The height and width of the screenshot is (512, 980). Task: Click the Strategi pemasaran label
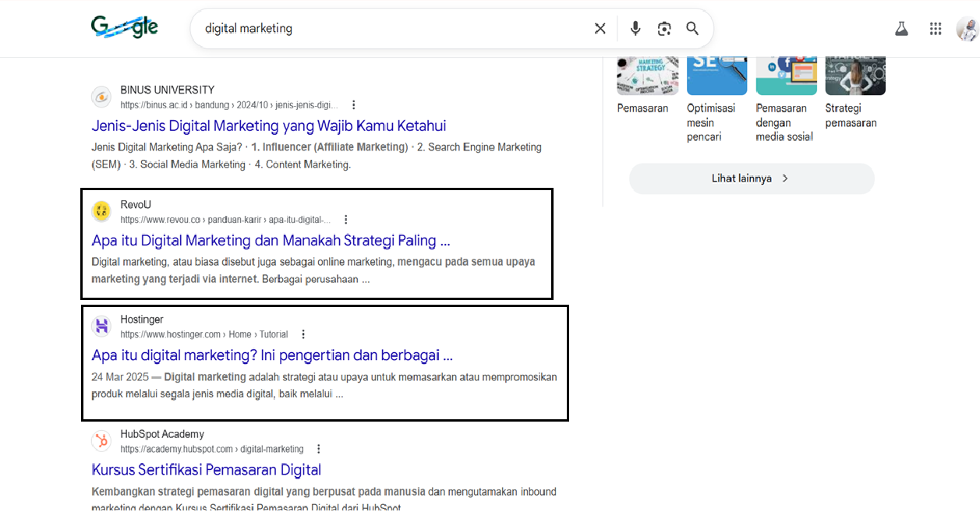pos(851,115)
